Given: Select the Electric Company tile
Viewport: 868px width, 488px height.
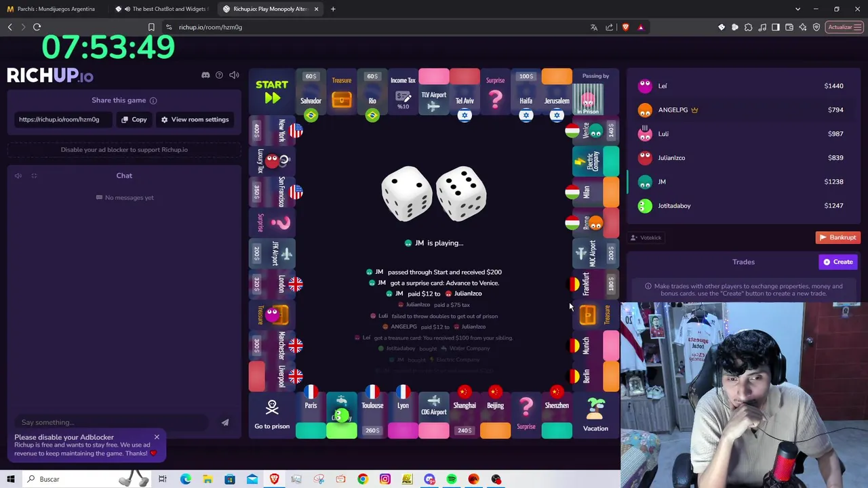Looking at the screenshot, I should pyautogui.click(x=594, y=161).
